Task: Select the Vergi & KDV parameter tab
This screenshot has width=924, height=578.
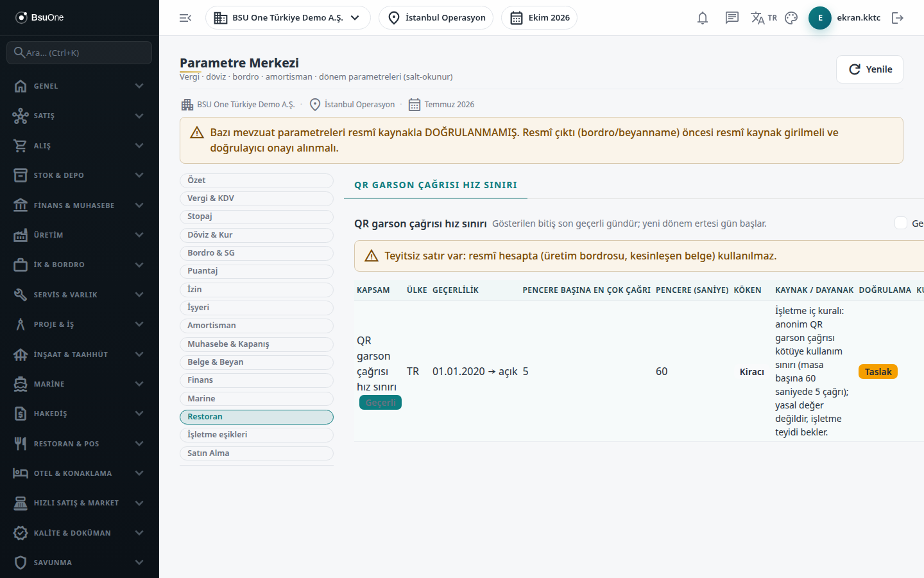Action: [257, 198]
